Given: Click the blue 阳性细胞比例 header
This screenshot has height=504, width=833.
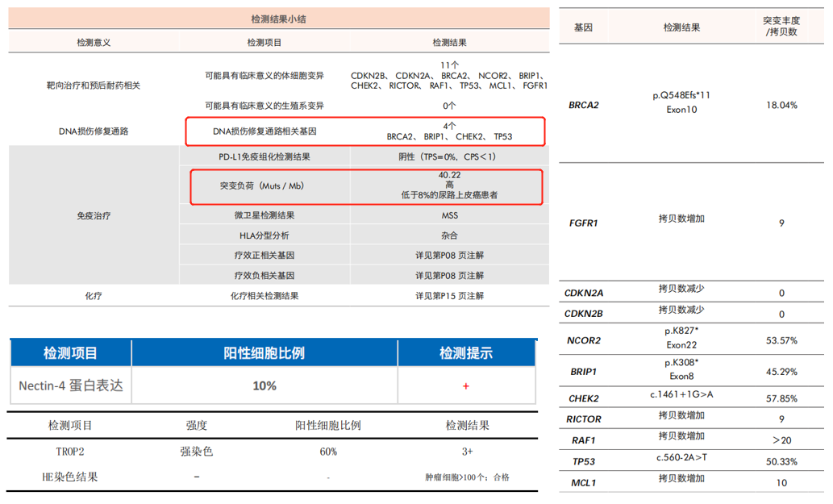Looking at the screenshot, I should click(264, 353).
